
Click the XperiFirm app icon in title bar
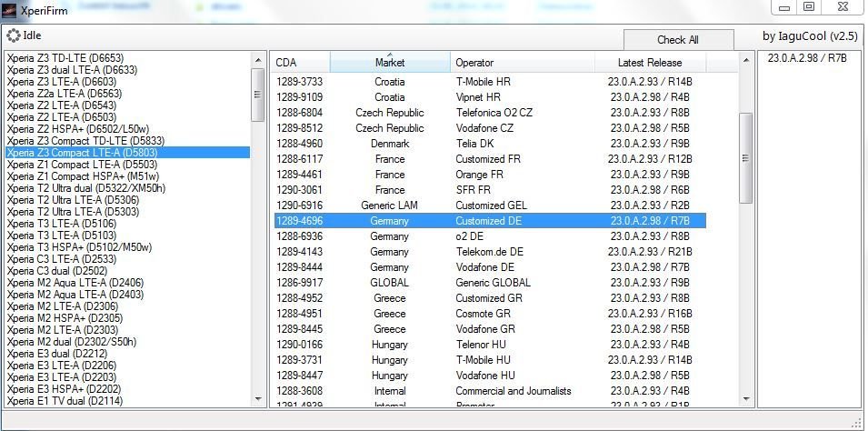coord(11,11)
